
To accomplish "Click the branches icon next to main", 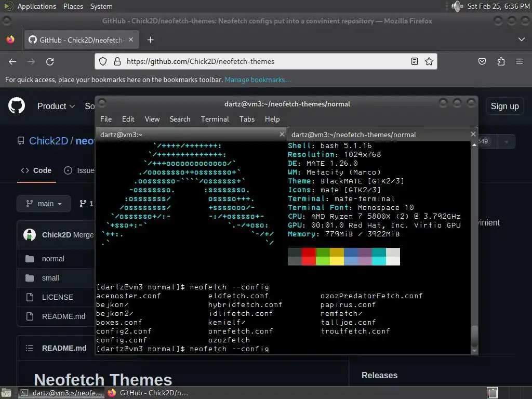I will coord(83,204).
